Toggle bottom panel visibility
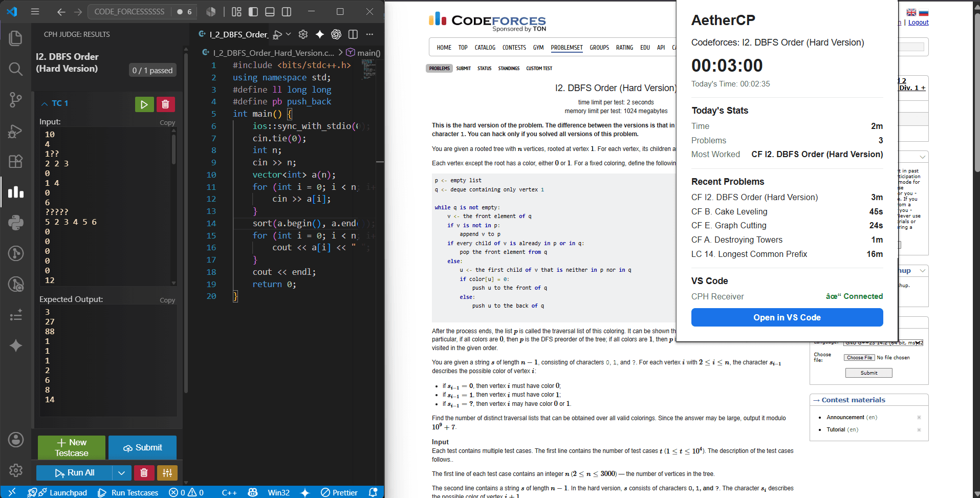This screenshot has height=498, width=980. pos(270,11)
